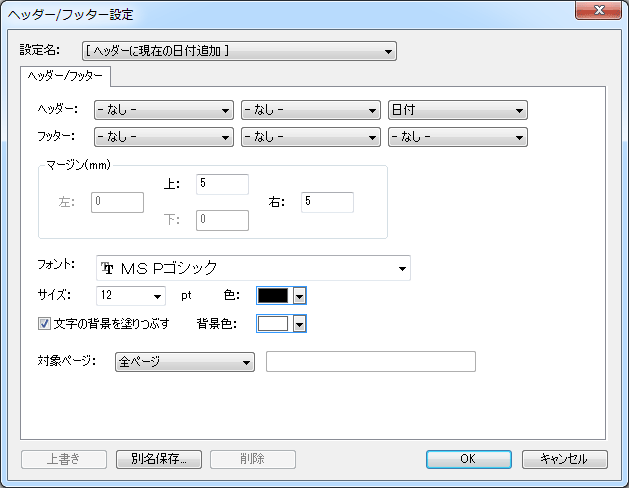Open the 設定名 preset dropdown
The height and width of the screenshot is (488, 629).
click(x=239, y=51)
